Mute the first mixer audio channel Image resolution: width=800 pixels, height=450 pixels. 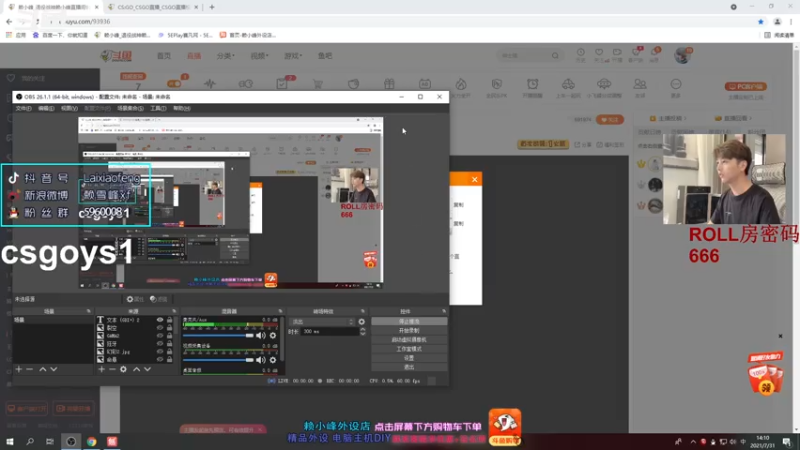click(x=261, y=336)
